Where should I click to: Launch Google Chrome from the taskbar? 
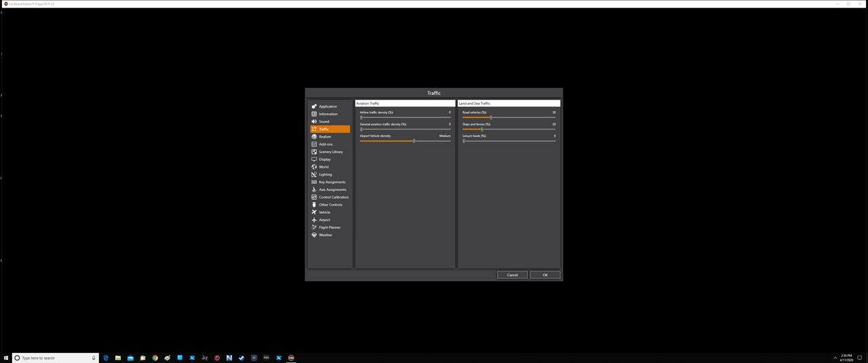[x=155, y=358]
